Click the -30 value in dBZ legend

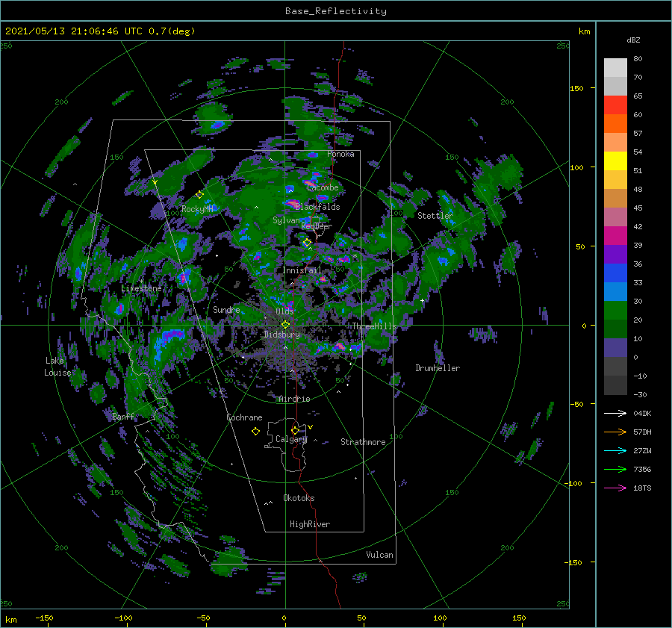pyautogui.click(x=640, y=394)
